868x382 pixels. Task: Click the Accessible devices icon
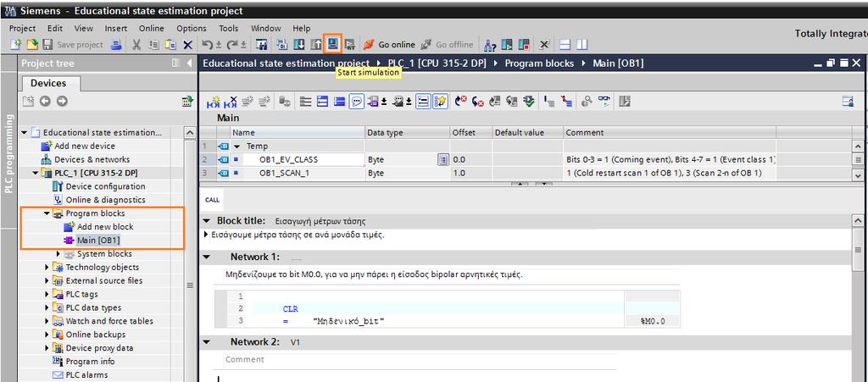(490, 44)
